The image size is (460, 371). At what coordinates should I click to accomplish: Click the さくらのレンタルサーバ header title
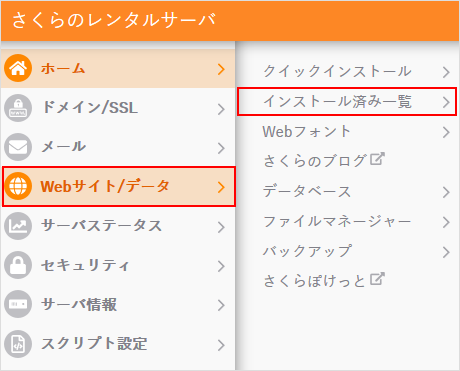(114, 20)
